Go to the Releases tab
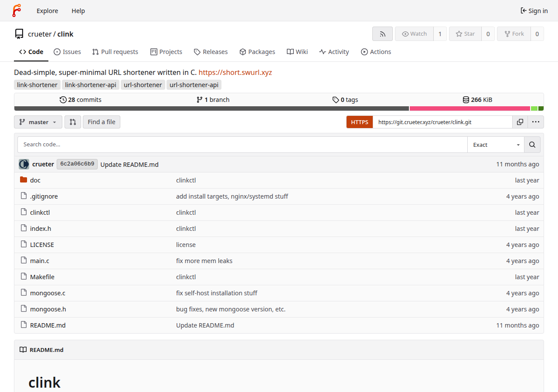Image resolution: width=558 pixels, height=392 pixels. pos(211,52)
